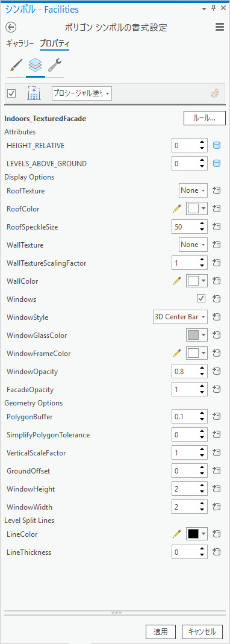
Task: Open the WindowStyle 3D Center Bar dropdown
Action: point(180,317)
